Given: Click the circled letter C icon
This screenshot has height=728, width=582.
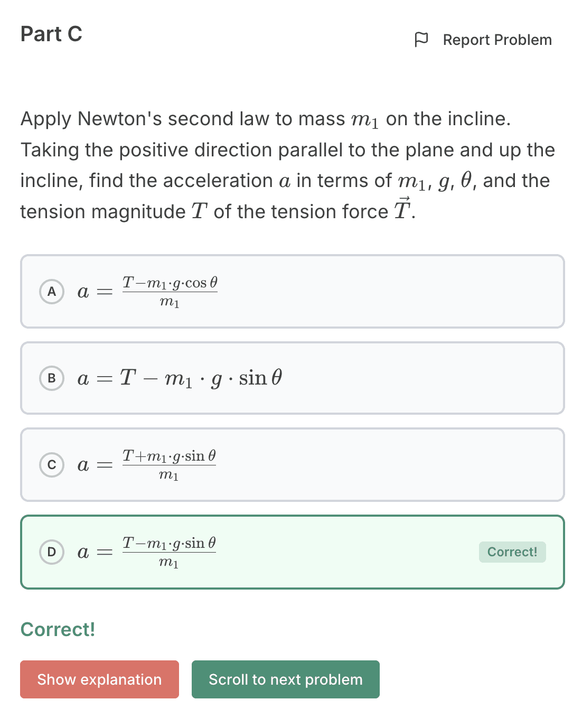Looking at the screenshot, I should click(52, 465).
